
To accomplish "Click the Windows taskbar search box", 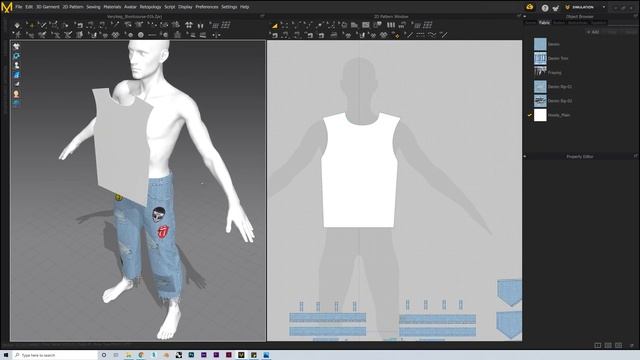I will tap(55, 355).
